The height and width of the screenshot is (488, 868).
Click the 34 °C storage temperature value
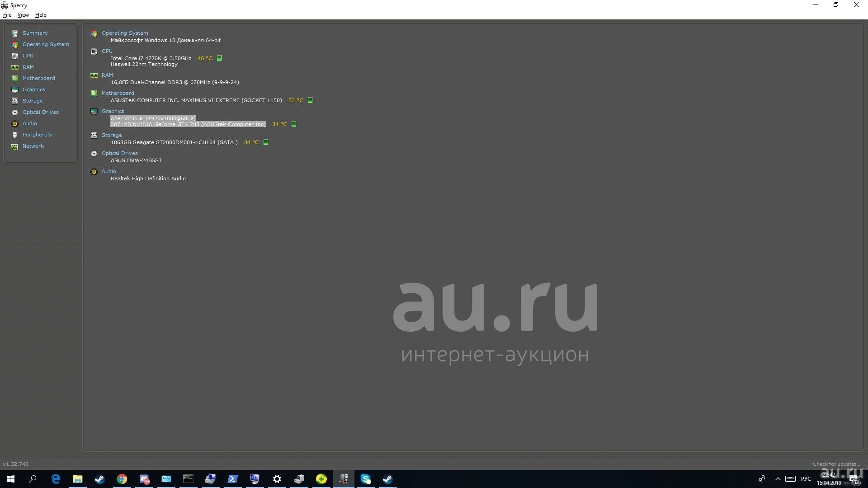point(251,142)
